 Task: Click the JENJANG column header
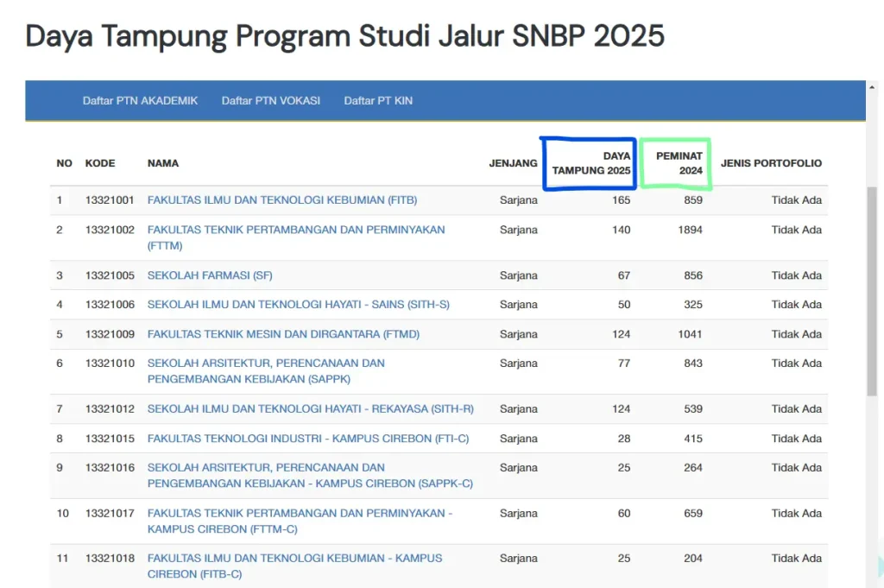click(513, 163)
